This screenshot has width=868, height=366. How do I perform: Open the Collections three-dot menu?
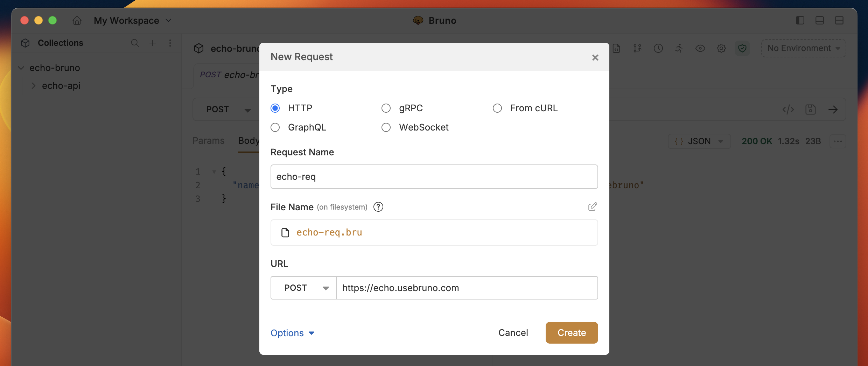pos(170,43)
